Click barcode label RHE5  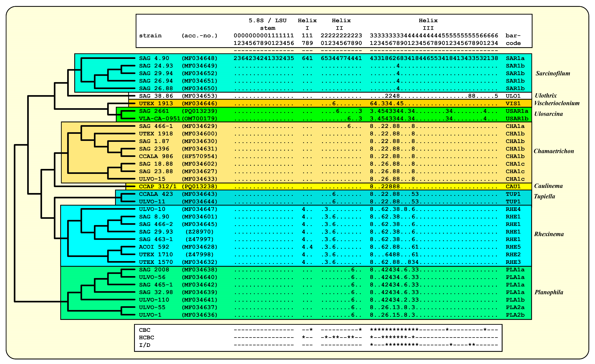pyautogui.click(x=513, y=247)
